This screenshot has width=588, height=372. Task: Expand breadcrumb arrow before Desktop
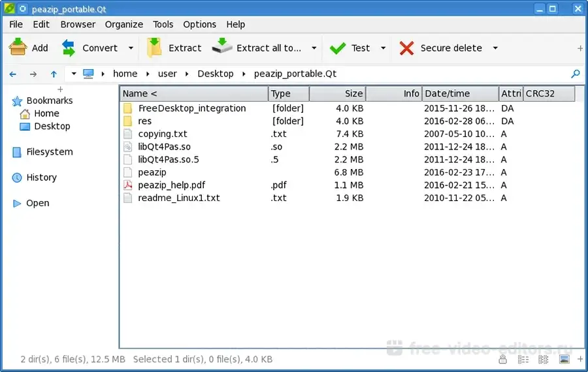[x=187, y=74]
